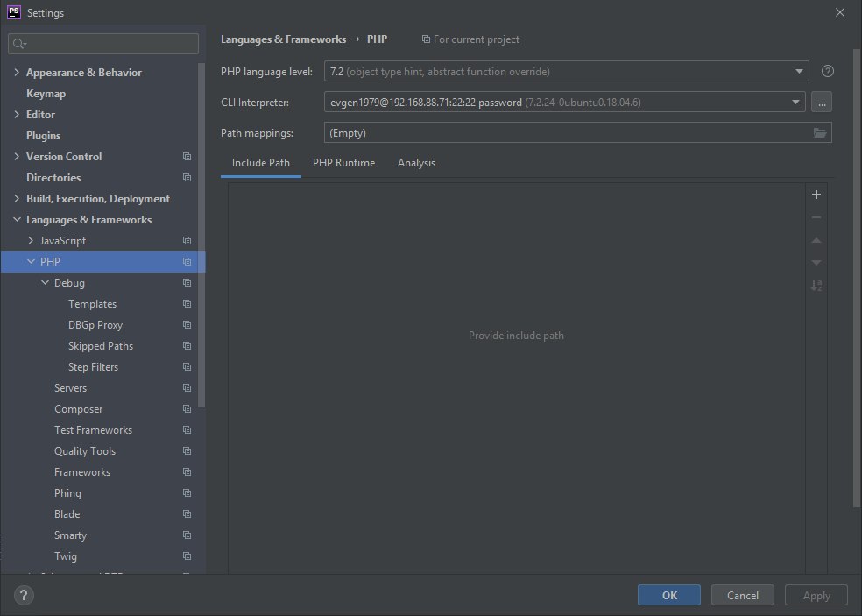Image resolution: width=862 pixels, height=616 pixels.
Task: Click the search magnifier icon in settings
Action: (x=18, y=44)
